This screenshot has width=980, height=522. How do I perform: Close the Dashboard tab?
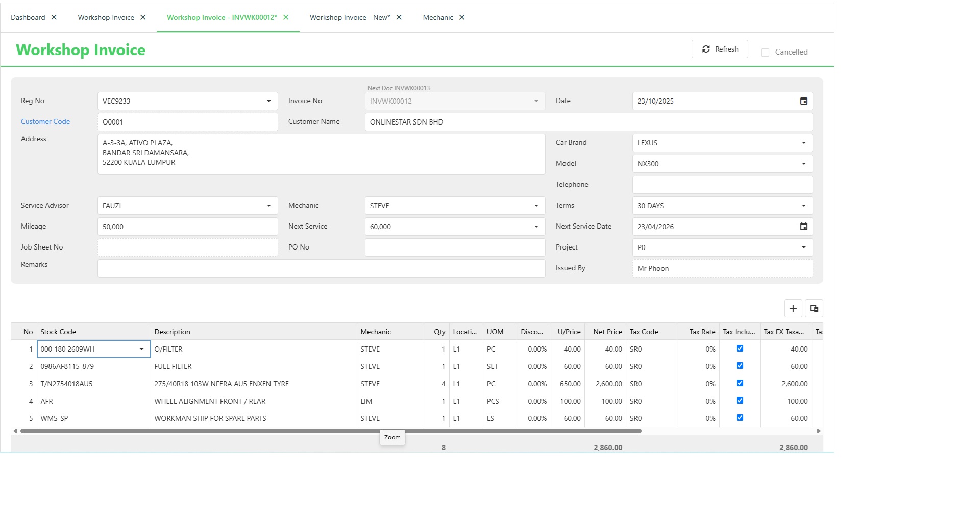click(54, 17)
